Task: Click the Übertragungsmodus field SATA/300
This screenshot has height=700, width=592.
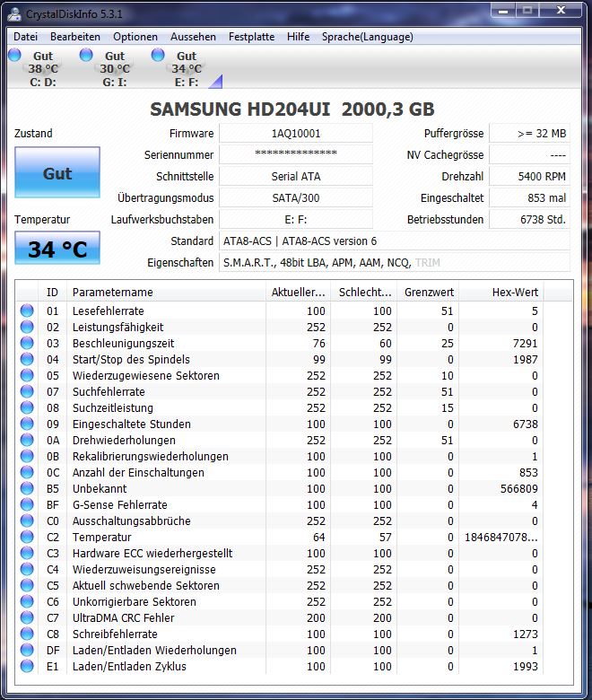Action: coord(296,197)
